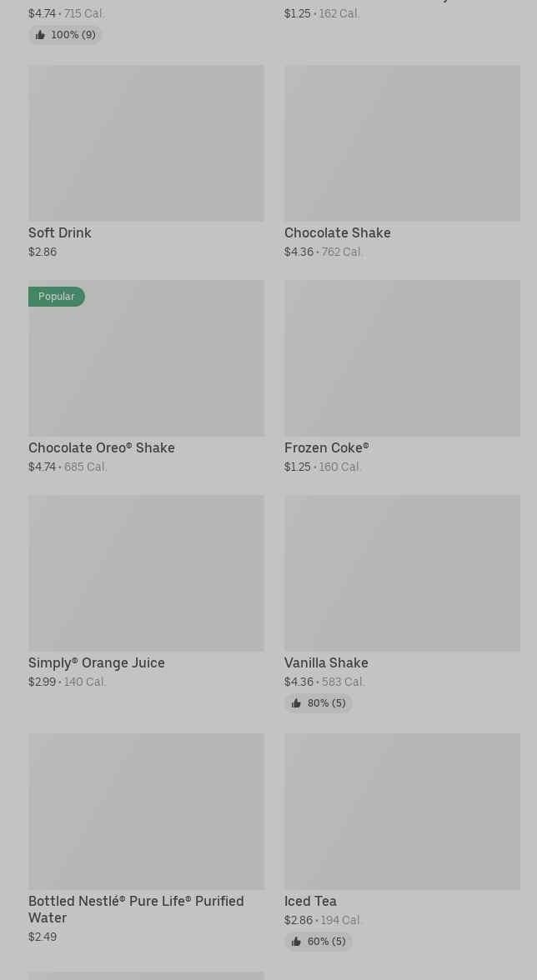Select Simply® Orange Juice title text

[97, 663]
